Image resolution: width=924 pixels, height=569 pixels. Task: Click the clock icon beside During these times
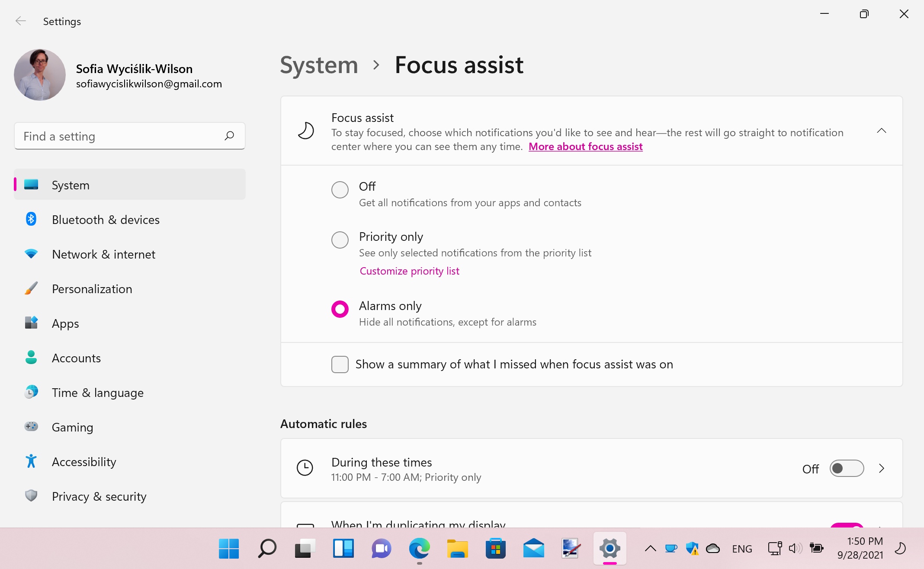coord(305,467)
